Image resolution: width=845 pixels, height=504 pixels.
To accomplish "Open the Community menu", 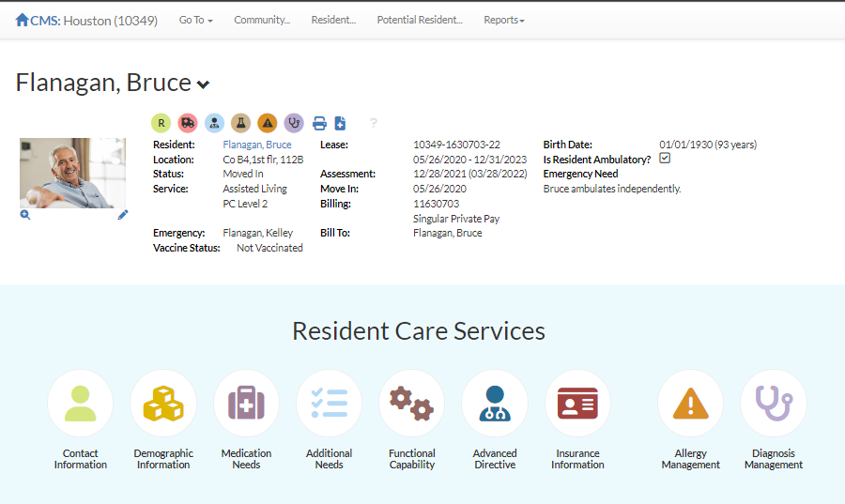I will (x=262, y=20).
